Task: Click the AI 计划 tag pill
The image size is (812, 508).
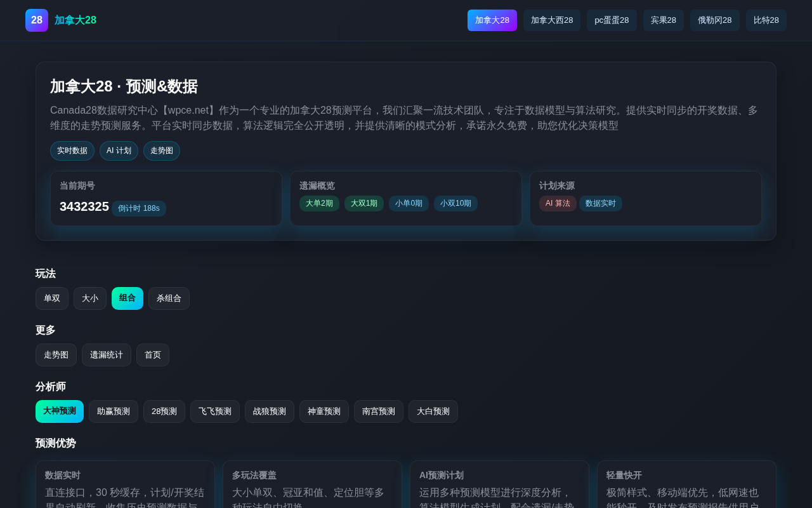Action: coord(119,150)
